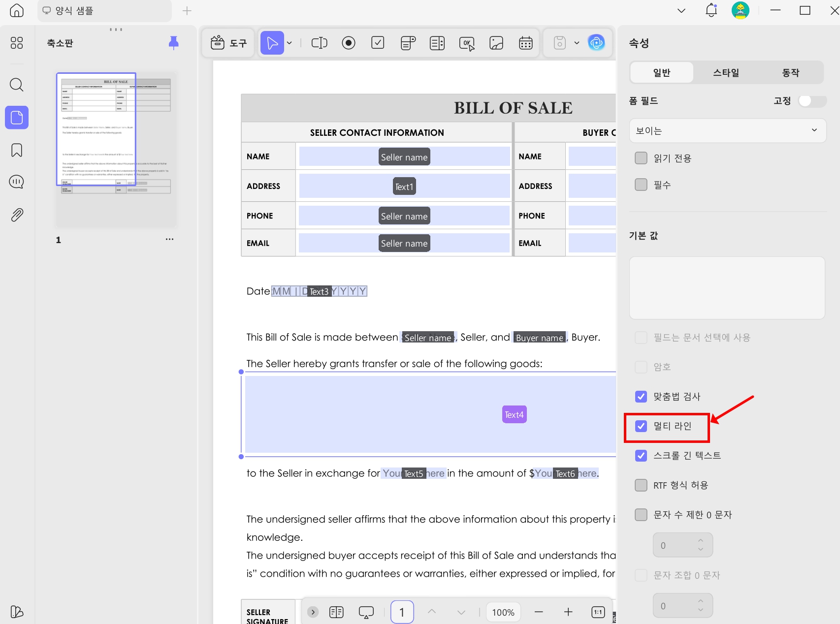840x624 pixels.
Task: Uncheck the 맞춤법 검사 checkbox
Action: (x=641, y=396)
